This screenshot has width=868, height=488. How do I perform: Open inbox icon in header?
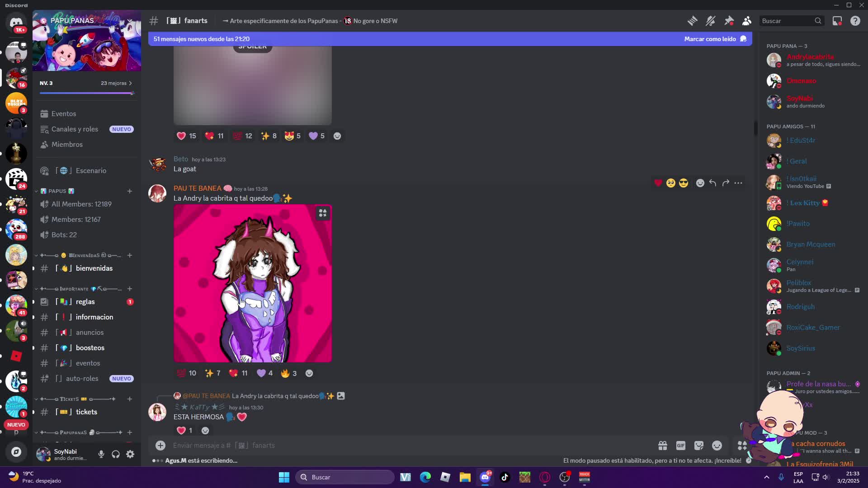[x=837, y=21]
